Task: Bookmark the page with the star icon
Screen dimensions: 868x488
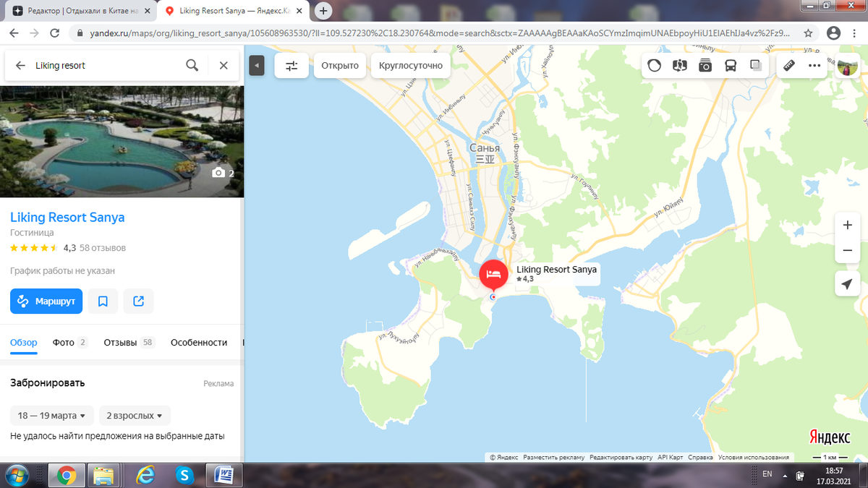Action: point(808,33)
